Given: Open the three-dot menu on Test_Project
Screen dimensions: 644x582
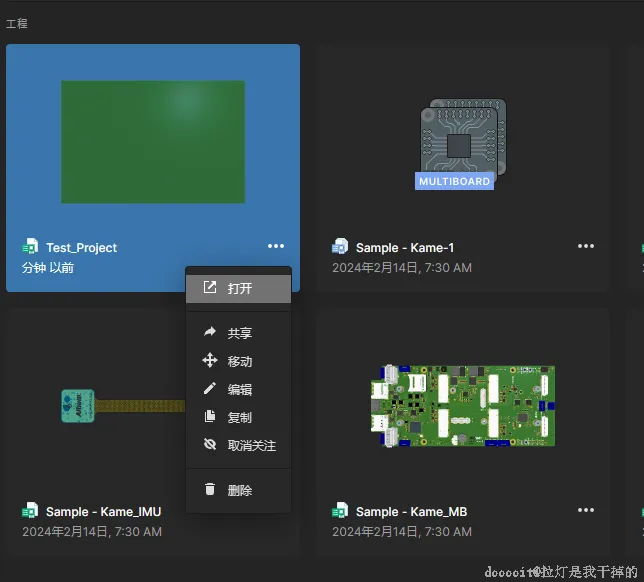Looking at the screenshot, I should 276,246.
